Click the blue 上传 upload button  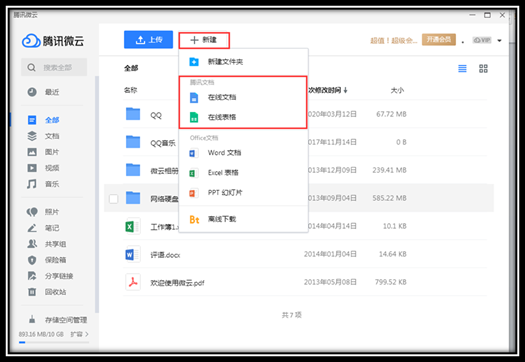tap(148, 40)
